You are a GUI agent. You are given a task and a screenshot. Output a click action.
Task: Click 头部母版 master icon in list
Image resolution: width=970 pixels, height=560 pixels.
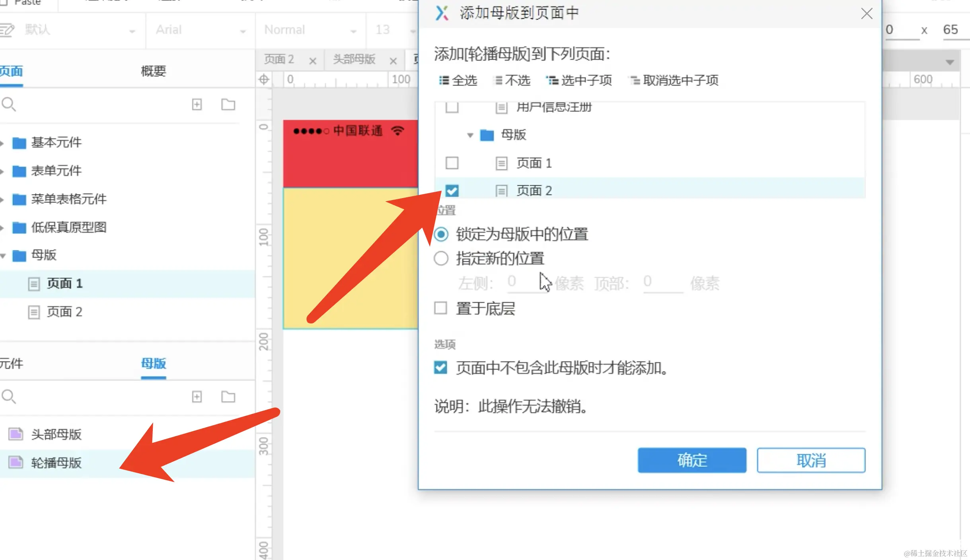tap(16, 434)
